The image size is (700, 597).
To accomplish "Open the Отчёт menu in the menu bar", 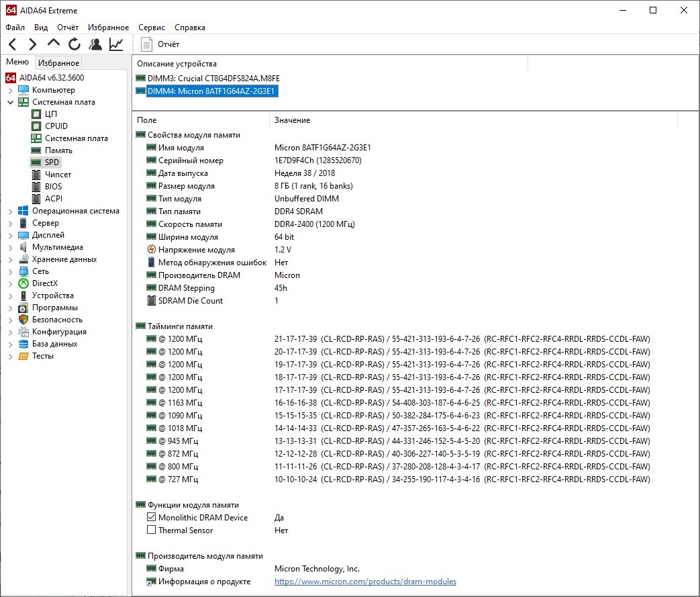I will pos(68,28).
